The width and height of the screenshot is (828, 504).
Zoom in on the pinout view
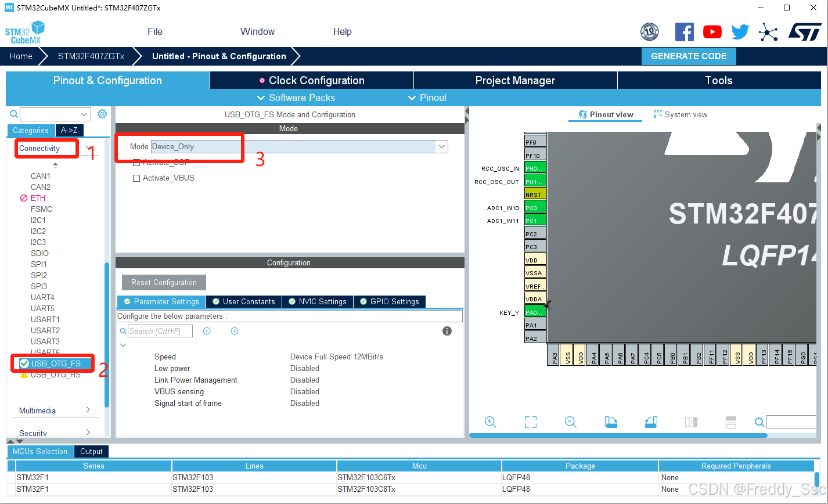click(x=491, y=422)
